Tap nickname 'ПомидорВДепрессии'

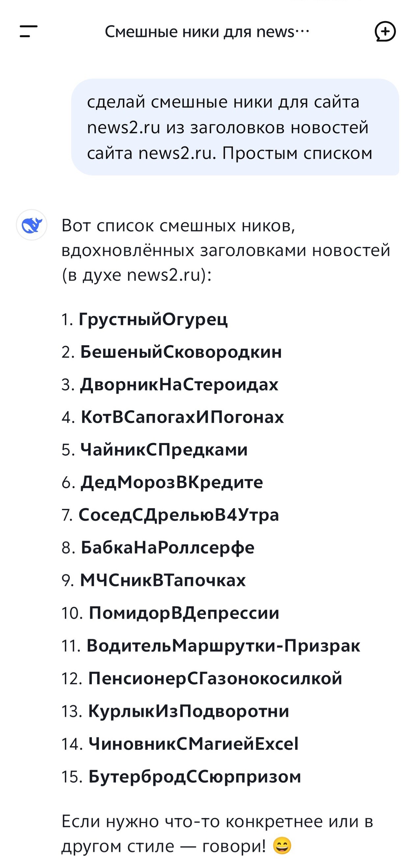coord(184,613)
